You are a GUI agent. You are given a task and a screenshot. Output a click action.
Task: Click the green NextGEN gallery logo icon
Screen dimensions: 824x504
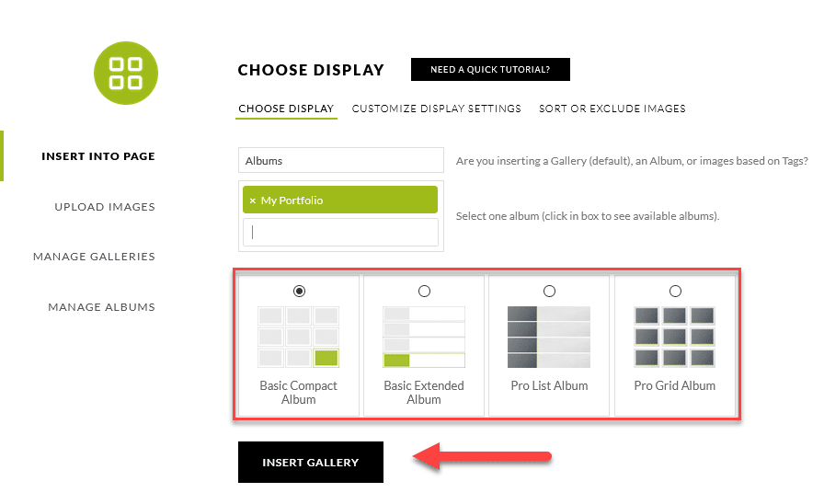pos(126,73)
